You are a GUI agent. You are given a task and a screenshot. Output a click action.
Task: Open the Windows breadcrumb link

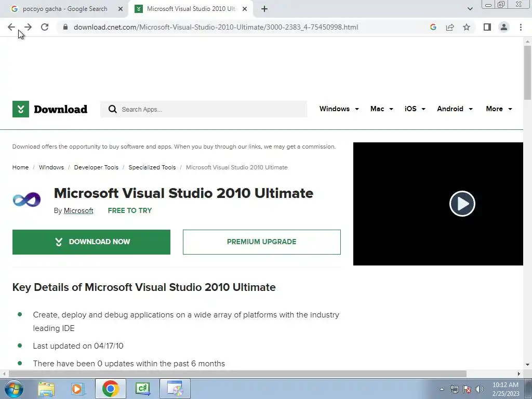click(51, 167)
